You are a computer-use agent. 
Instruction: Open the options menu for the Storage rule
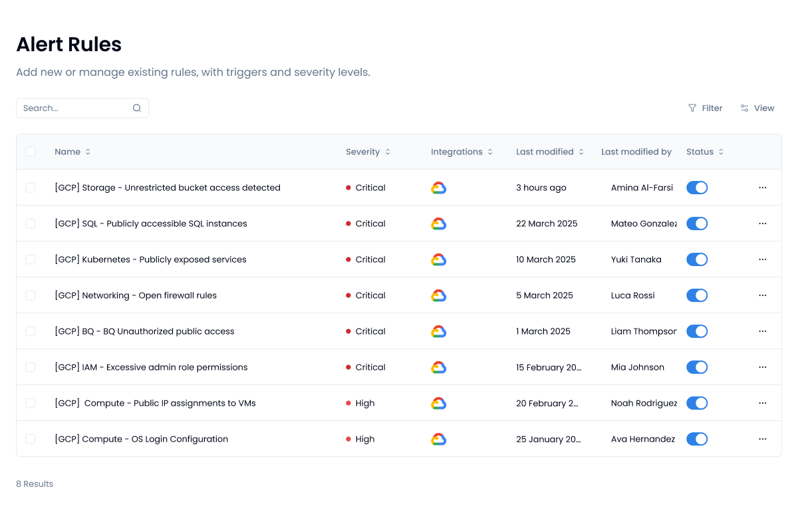click(x=762, y=188)
